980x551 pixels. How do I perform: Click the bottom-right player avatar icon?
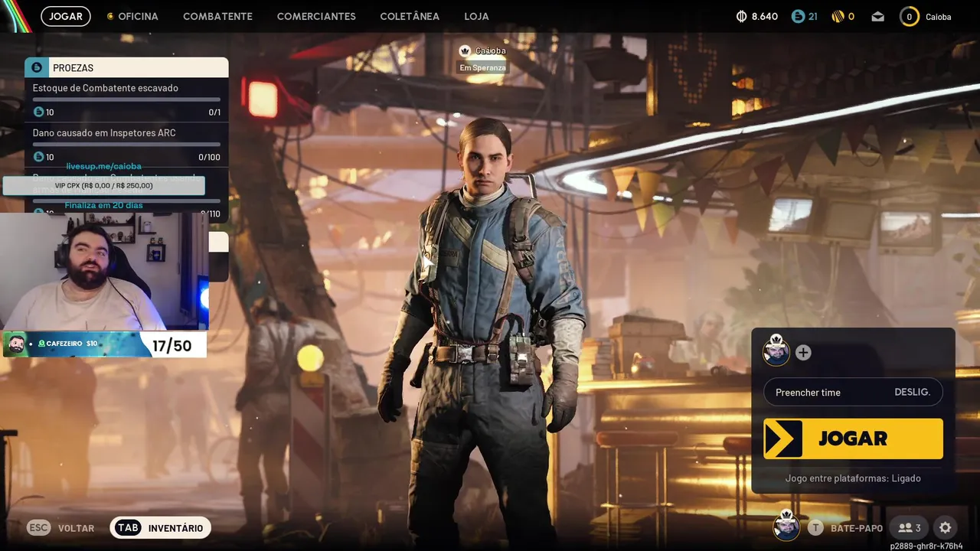point(786,527)
